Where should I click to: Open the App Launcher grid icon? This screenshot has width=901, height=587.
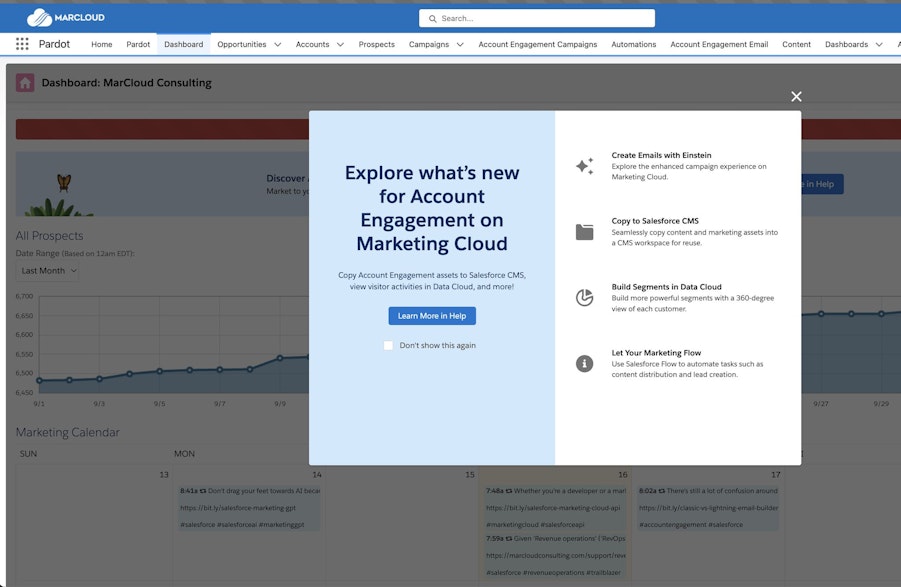22,44
